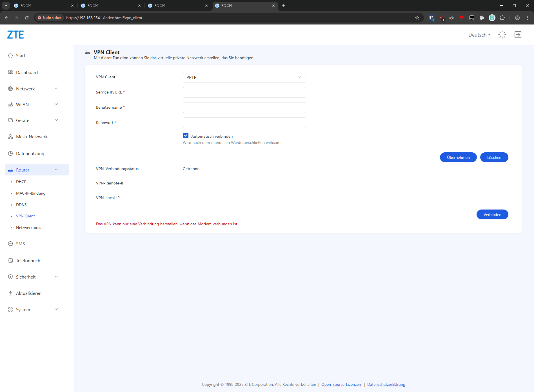Expand the System menu chevron

point(56,309)
